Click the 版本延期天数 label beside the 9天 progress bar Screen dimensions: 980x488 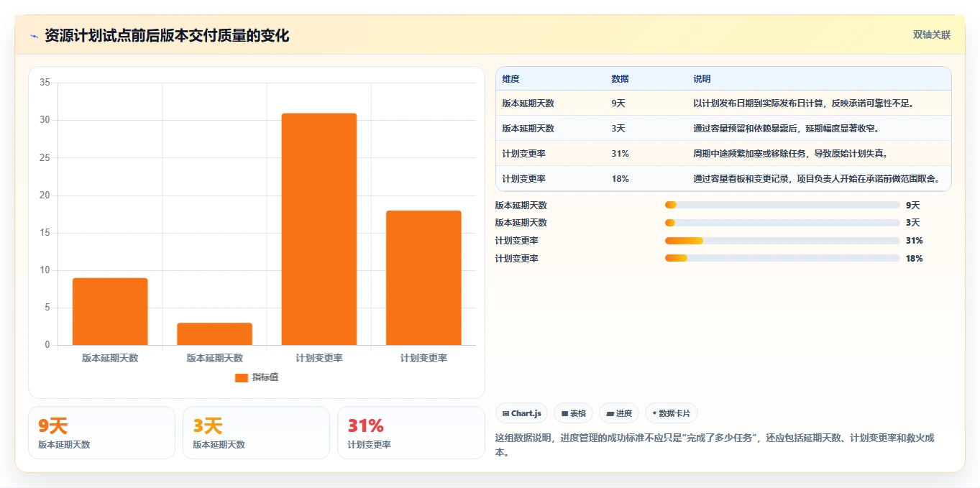click(521, 205)
